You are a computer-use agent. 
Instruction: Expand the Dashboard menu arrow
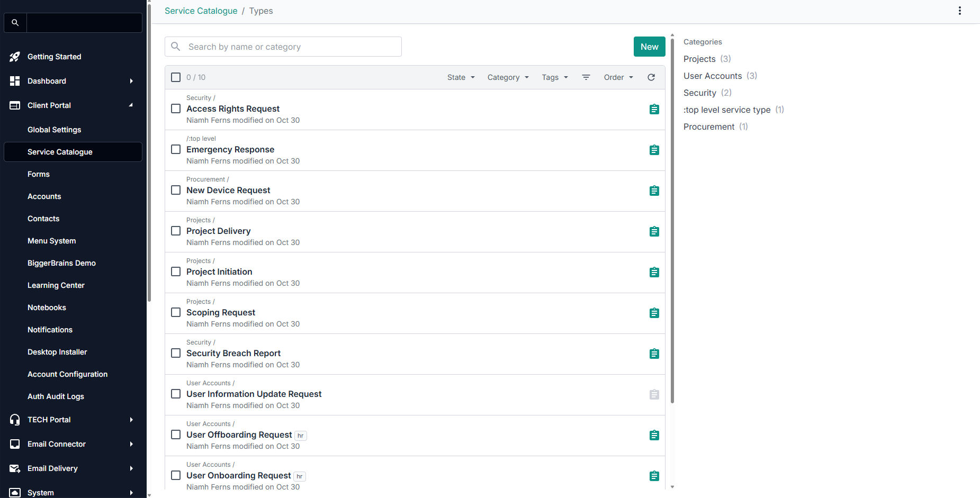131,81
